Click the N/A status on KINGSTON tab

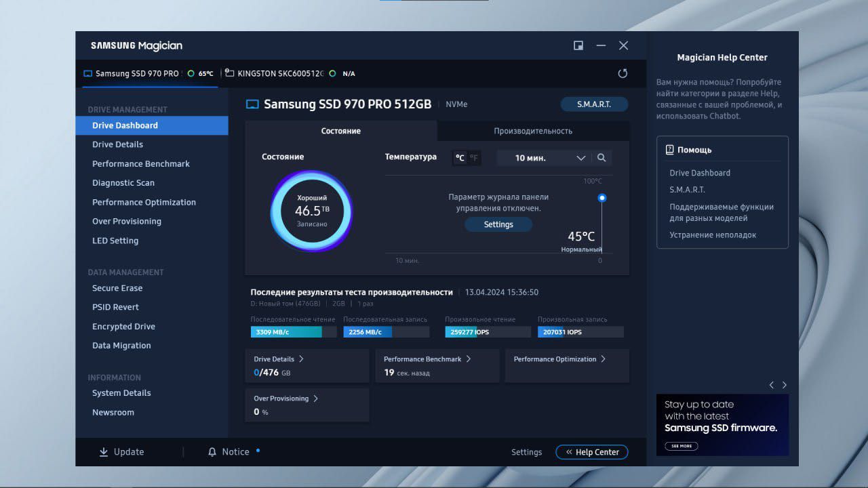349,74
